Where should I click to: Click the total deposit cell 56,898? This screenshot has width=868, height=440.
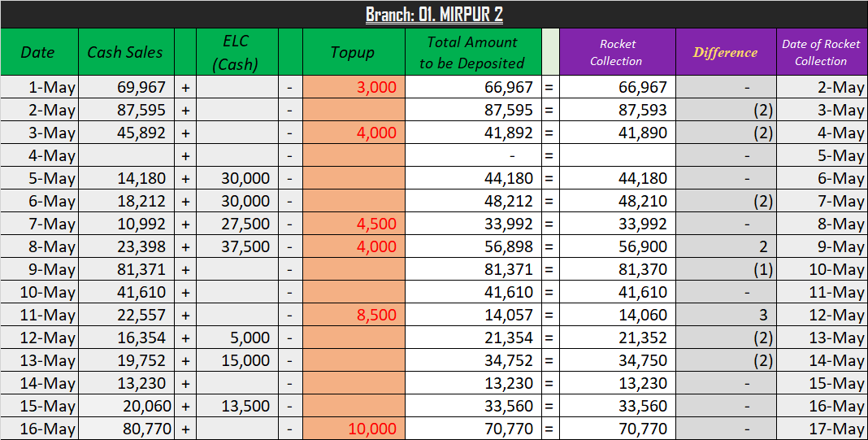(x=473, y=246)
